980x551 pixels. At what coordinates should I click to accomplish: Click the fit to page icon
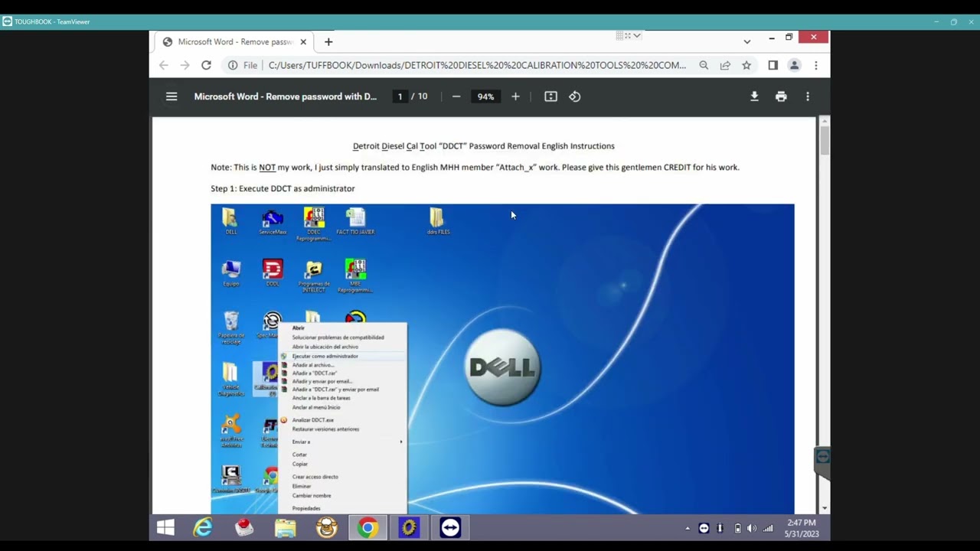coord(550,96)
